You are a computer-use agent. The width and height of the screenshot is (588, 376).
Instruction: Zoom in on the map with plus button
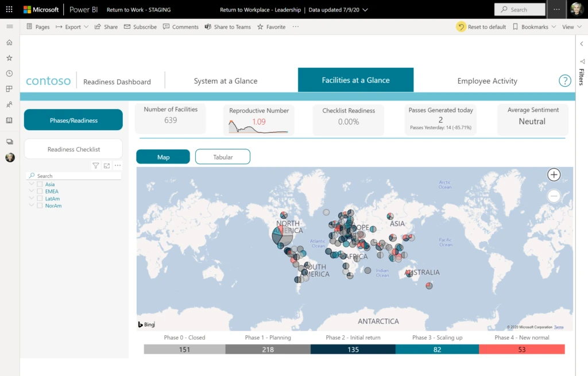tap(554, 175)
